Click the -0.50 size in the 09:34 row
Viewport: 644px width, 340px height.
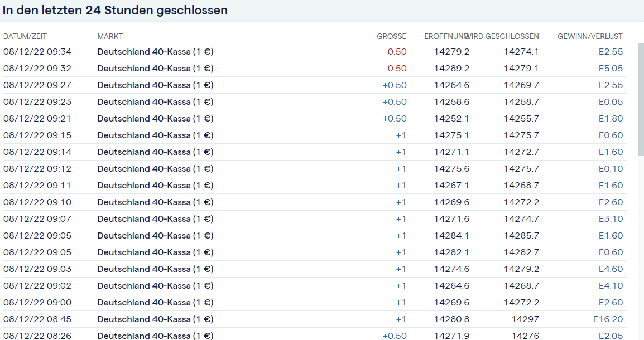pyautogui.click(x=395, y=52)
